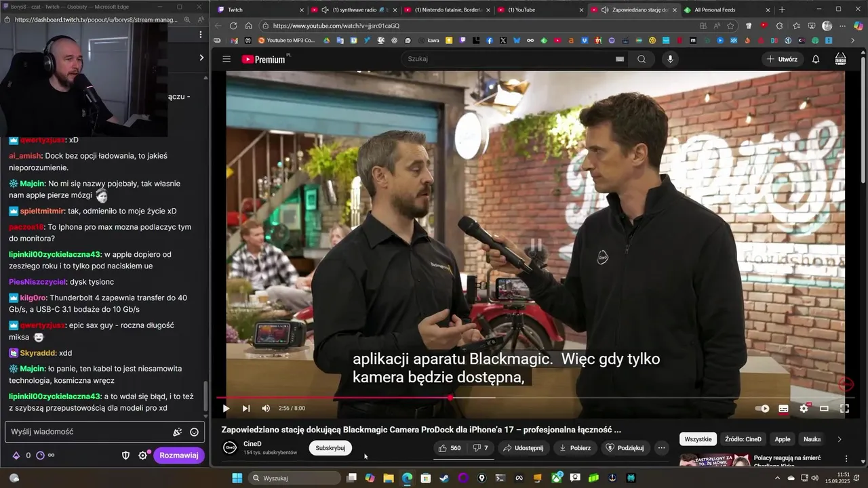
Task: Switch to the synthwave radio tab
Action: click(353, 9)
